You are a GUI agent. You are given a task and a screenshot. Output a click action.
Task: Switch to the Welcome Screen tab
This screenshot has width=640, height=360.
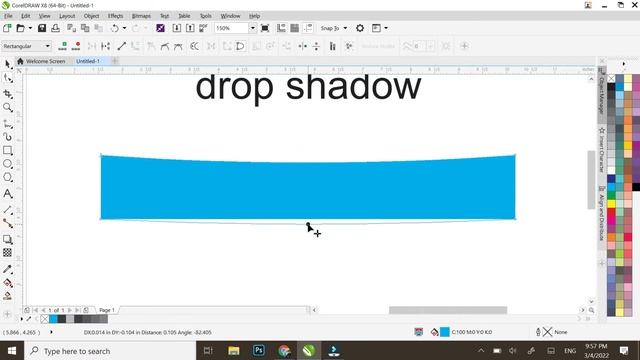point(42,61)
